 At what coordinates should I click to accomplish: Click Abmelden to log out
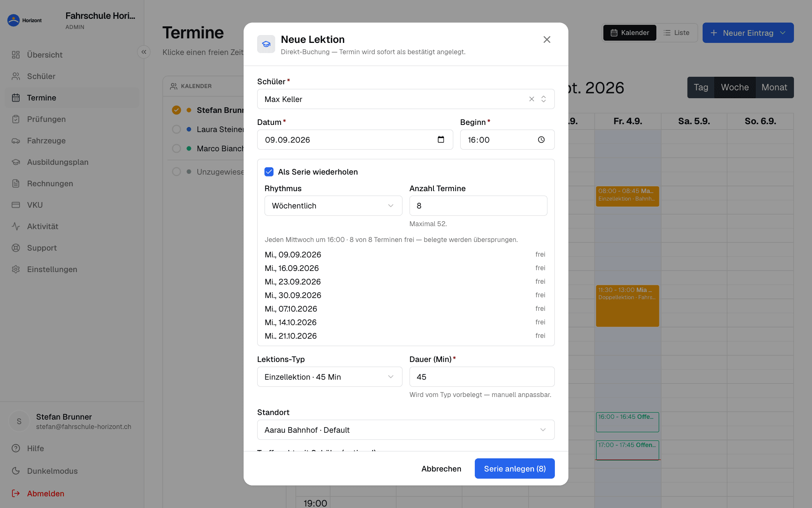(72, 494)
